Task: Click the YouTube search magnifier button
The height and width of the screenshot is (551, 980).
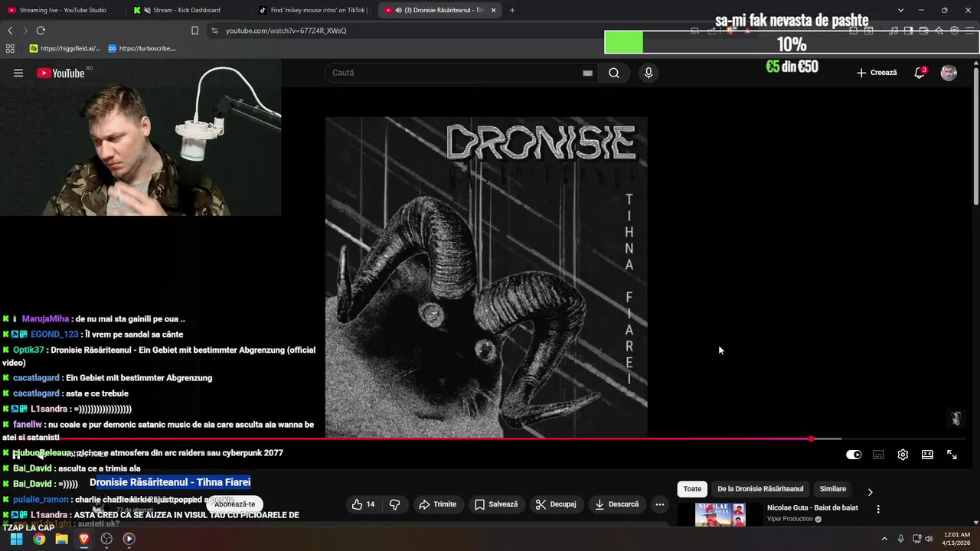Action: (x=614, y=73)
